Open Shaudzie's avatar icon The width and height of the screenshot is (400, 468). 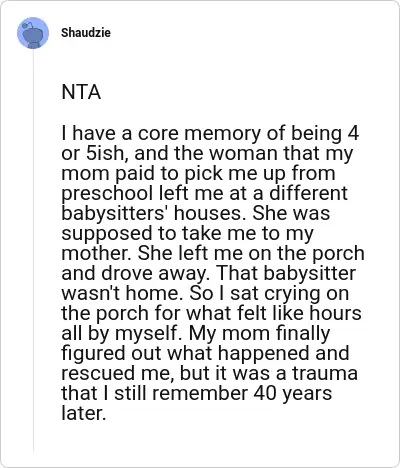point(33,33)
